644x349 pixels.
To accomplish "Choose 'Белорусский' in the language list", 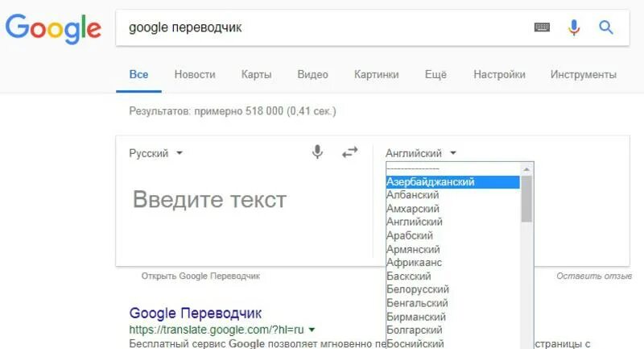I will pyautogui.click(x=452, y=289).
